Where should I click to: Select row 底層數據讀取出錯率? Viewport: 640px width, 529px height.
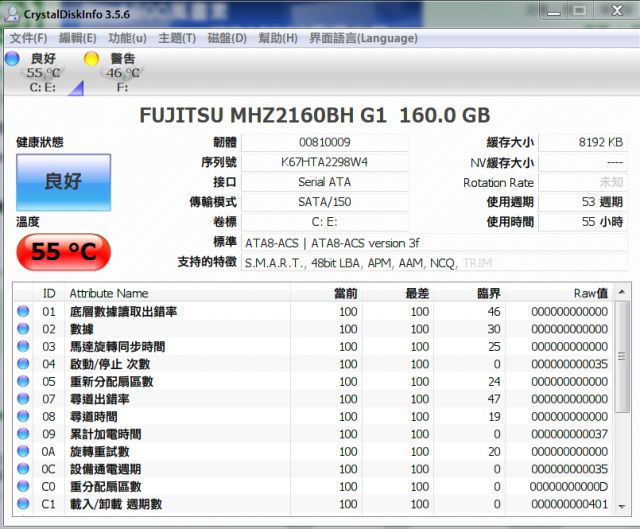313,311
